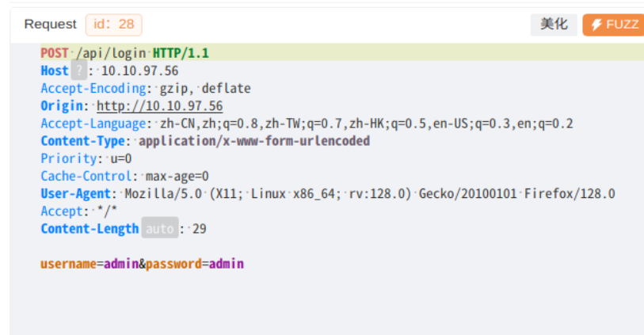Open the Origin http://10.10.97.56 link
Viewport: 644px width, 335px height.
(159, 106)
